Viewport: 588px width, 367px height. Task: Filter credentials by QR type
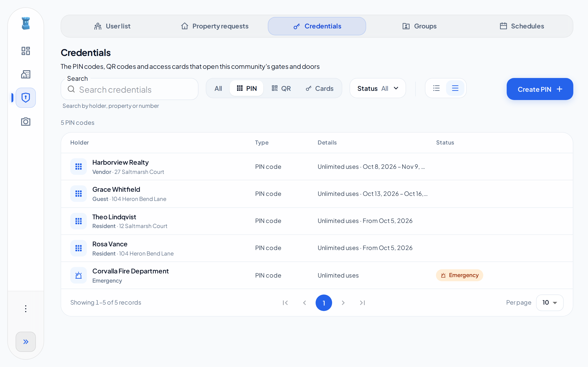281,88
